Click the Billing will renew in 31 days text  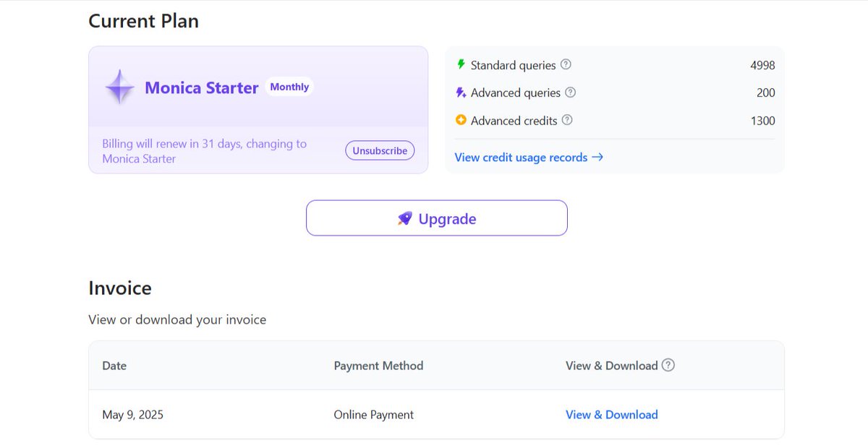click(205, 151)
